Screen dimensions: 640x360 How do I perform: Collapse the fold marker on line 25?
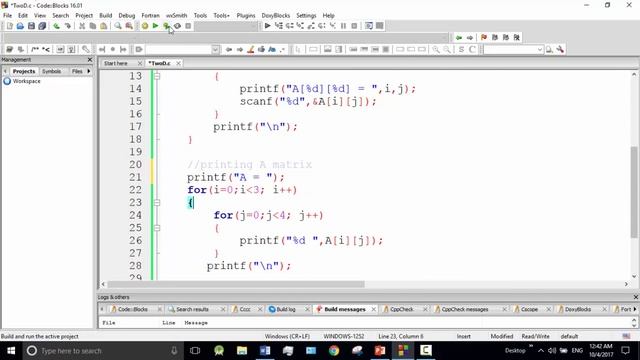pos(157,228)
